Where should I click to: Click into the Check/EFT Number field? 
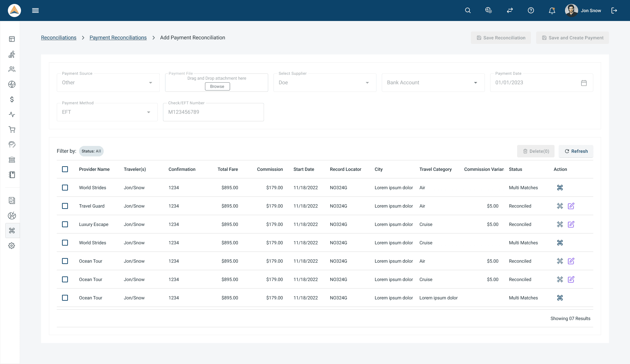213,112
